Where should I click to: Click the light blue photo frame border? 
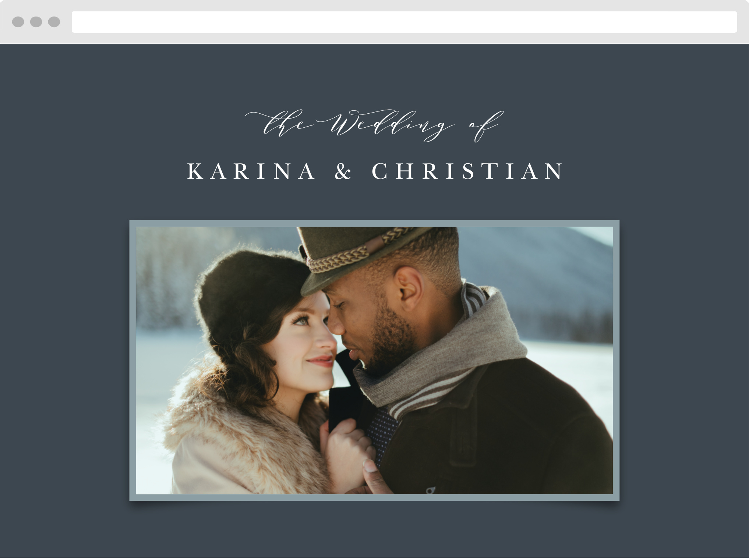374,223
